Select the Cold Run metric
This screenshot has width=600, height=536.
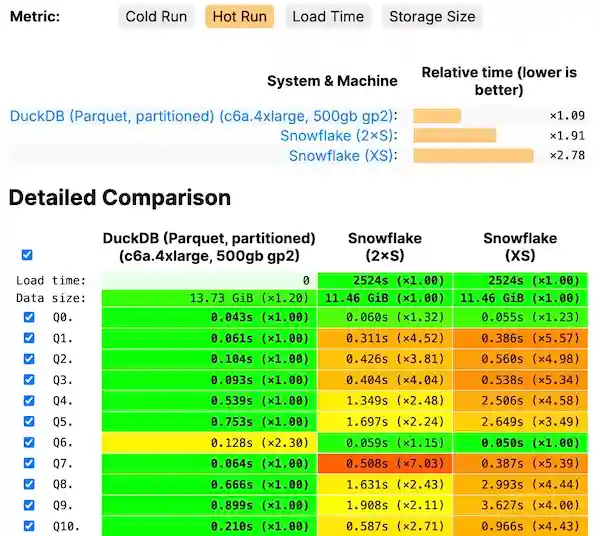pyautogui.click(x=156, y=16)
